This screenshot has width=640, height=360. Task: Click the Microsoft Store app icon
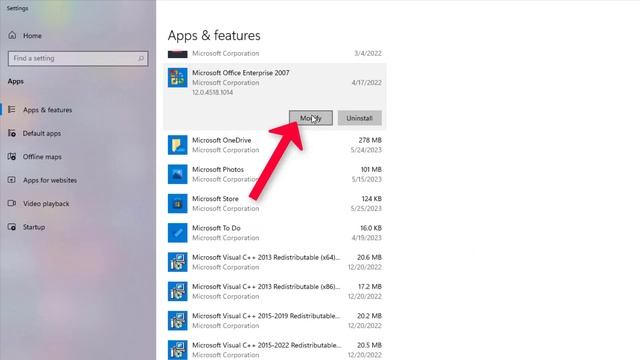coord(178,203)
